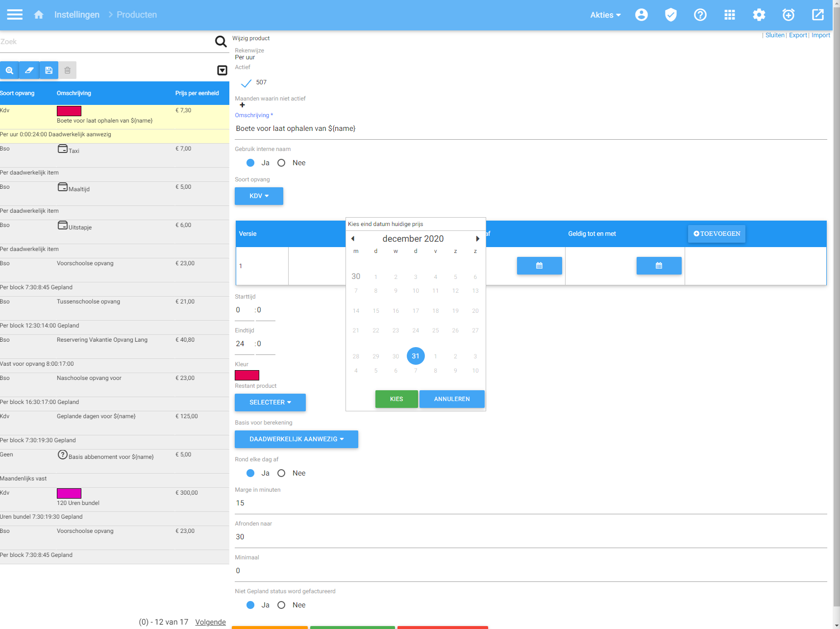
Task: Toggle the Actief checkmark
Action: point(246,83)
